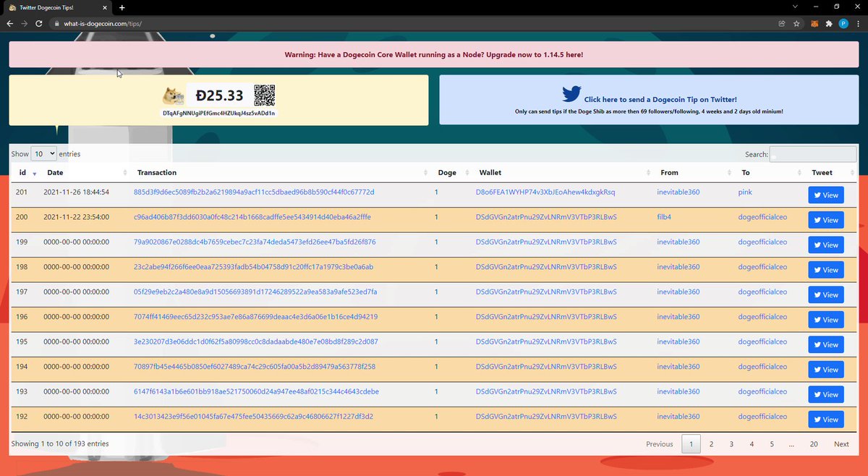Open the Chrome profile avatar
868x476 pixels.
click(x=843, y=23)
